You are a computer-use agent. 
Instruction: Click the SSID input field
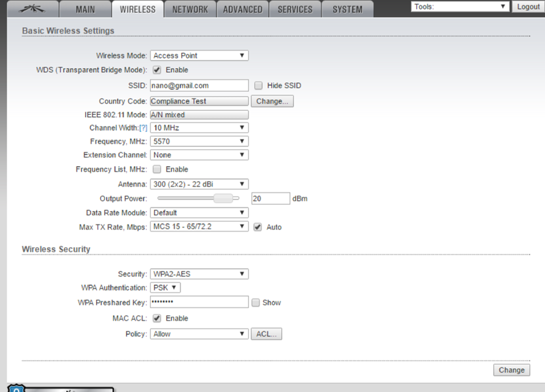point(199,86)
